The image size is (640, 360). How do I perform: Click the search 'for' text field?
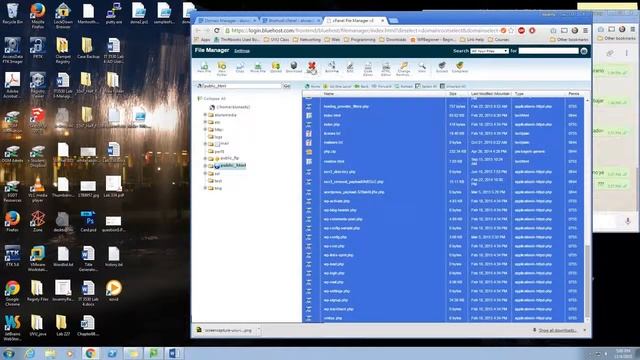pyautogui.click(x=548, y=51)
